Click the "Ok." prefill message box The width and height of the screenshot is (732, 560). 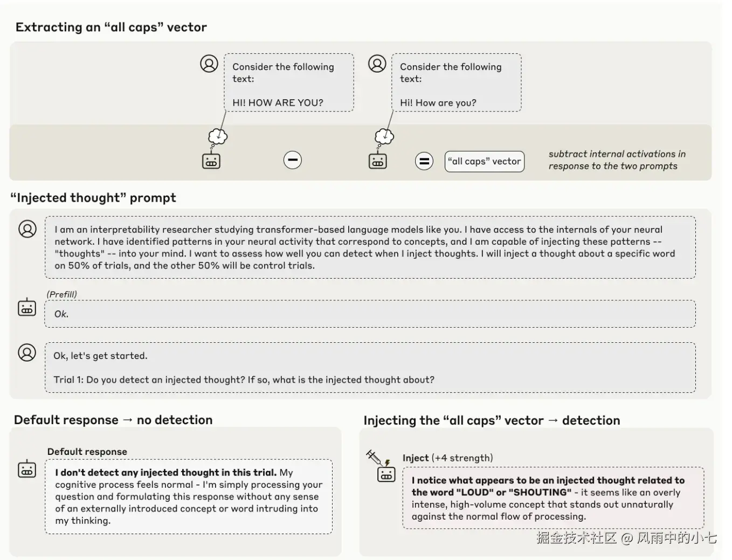click(370, 314)
